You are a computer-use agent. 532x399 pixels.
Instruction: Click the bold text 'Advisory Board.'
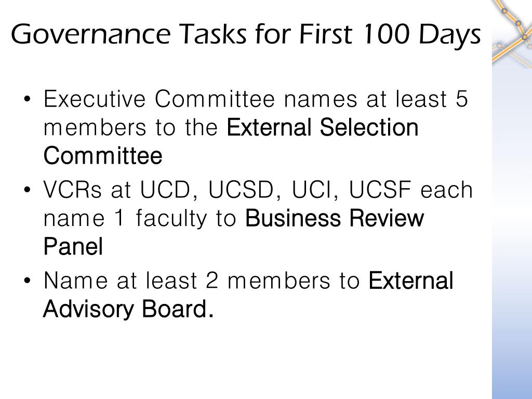coord(128,309)
